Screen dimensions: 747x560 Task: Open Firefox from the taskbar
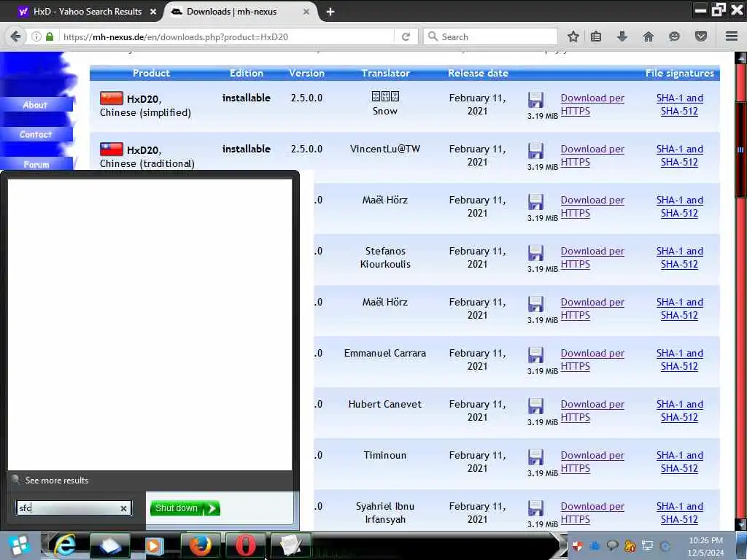pyautogui.click(x=200, y=545)
